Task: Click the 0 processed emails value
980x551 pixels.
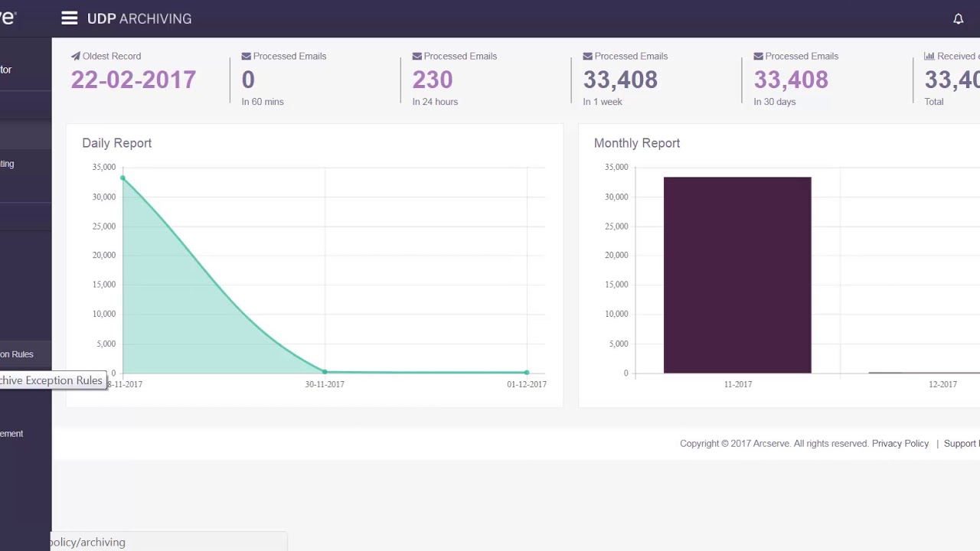Action: (x=248, y=80)
